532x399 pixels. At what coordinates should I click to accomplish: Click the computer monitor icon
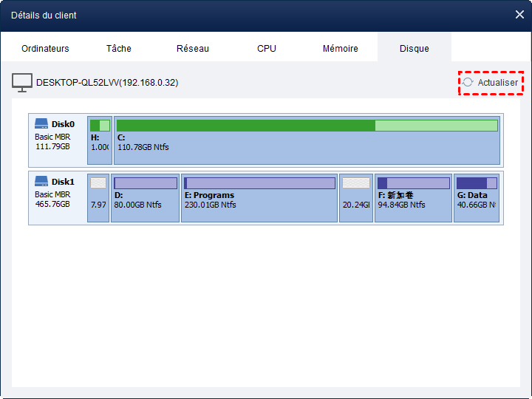pyautogui.click(x=22, y=83)
